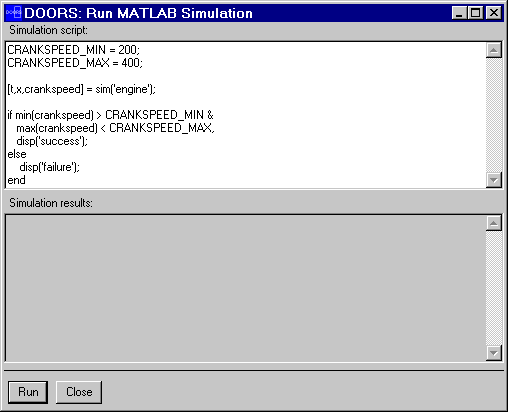Run the MATLAB simulation script
The width and height of the screenshot is (508, 412).
click(x=28, y=392)
